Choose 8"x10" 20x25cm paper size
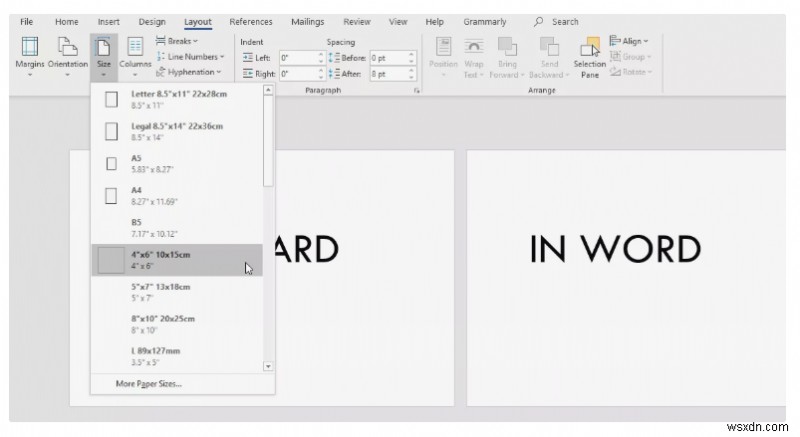This screenshot has width=800, height=437. pos(177,324)
